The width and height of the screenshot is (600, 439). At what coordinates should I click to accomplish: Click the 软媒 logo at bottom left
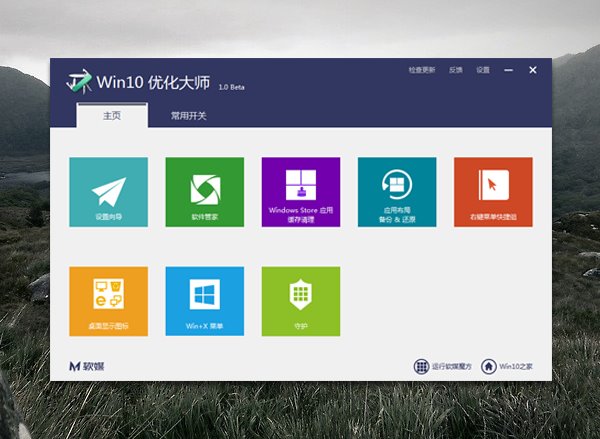(x=86, y=366)
